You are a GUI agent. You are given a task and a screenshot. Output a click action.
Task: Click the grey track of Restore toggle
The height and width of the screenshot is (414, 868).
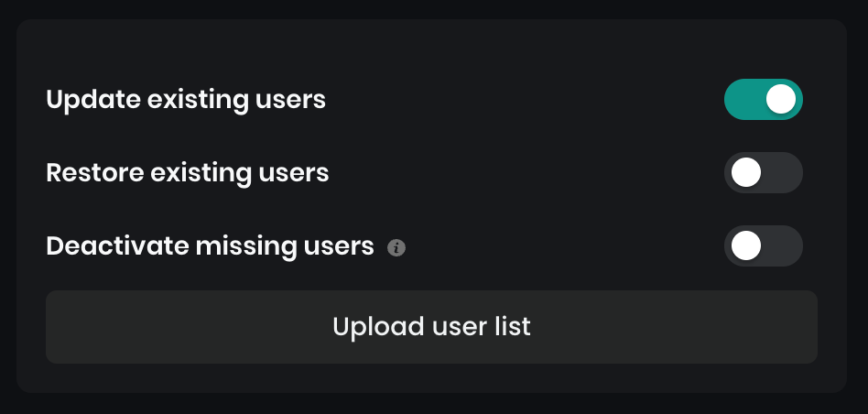tap(783, 173)
